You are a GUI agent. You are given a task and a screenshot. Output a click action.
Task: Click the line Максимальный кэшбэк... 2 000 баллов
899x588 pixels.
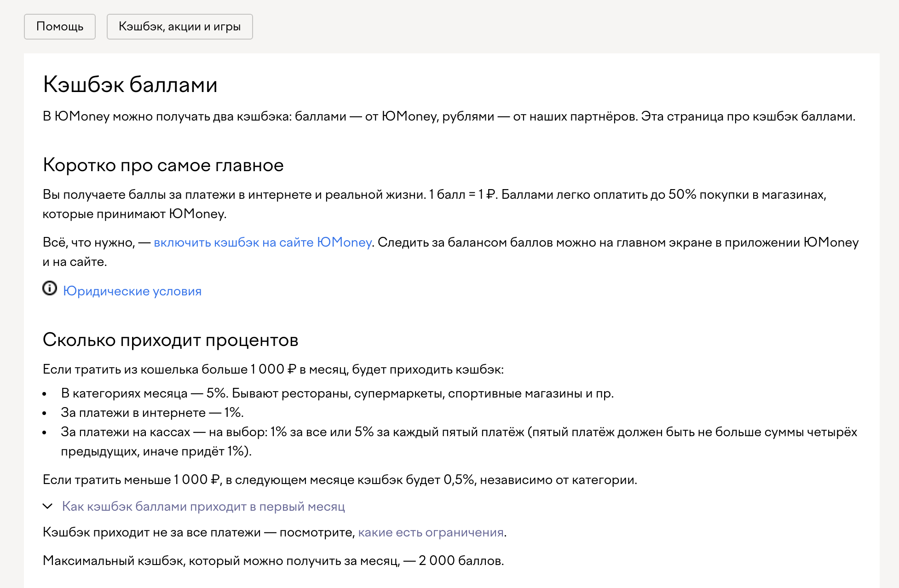273,561
